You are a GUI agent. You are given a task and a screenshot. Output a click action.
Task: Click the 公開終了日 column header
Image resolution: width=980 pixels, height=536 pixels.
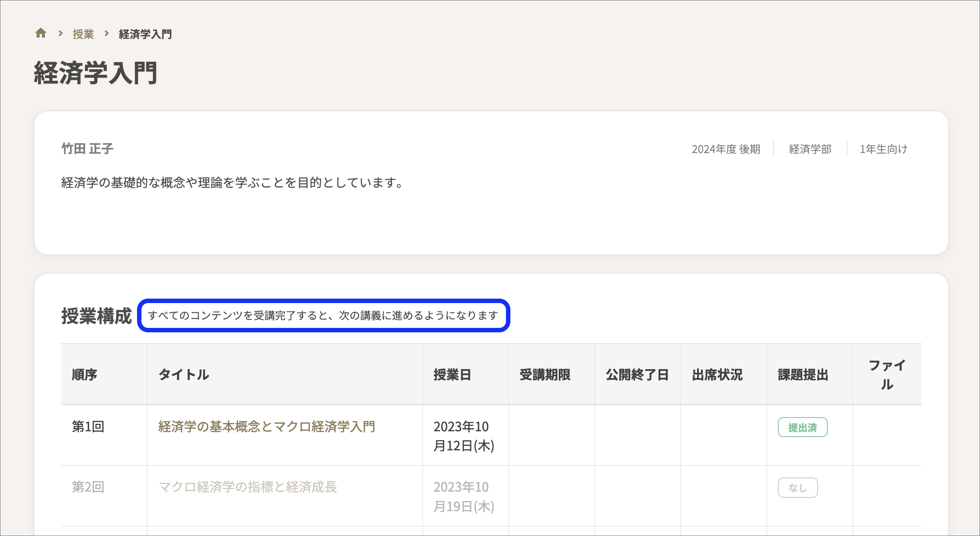coord(637,374)
